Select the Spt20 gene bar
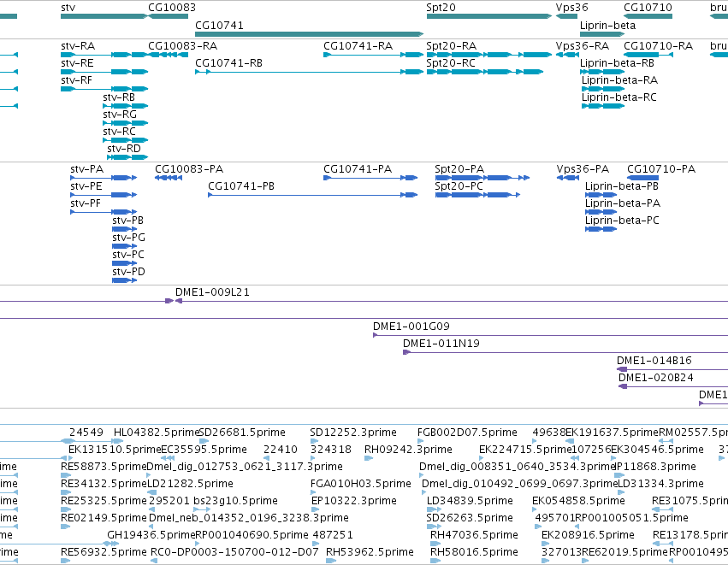The width and height of the screenshot is (728, 565). coord(488,16)
